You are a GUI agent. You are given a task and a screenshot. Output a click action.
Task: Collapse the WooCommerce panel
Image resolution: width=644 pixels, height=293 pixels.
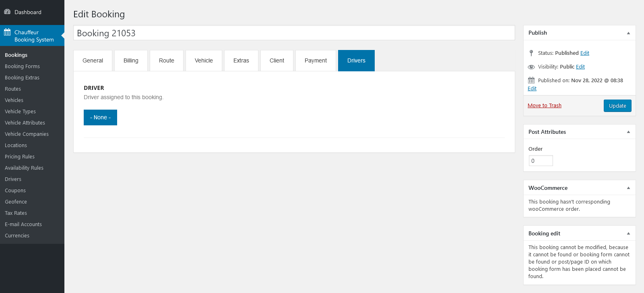pos(628,188)
